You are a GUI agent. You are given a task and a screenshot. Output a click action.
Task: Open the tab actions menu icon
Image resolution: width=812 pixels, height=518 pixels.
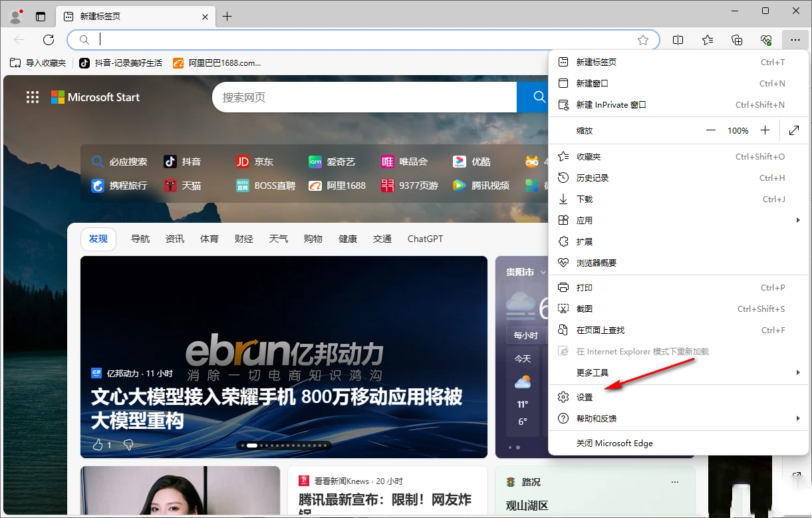pyautogui.click(x=41, y=17)
